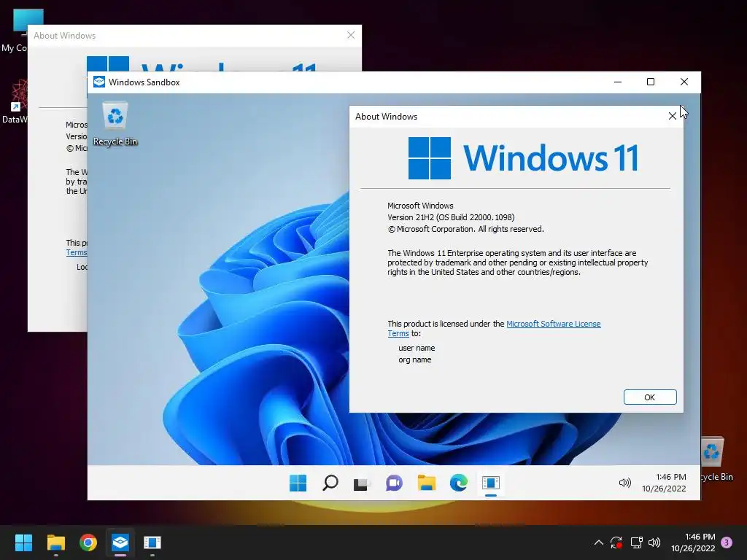
Task: Click the Microsoft Corporation copyright line
Action: [465, 229]
